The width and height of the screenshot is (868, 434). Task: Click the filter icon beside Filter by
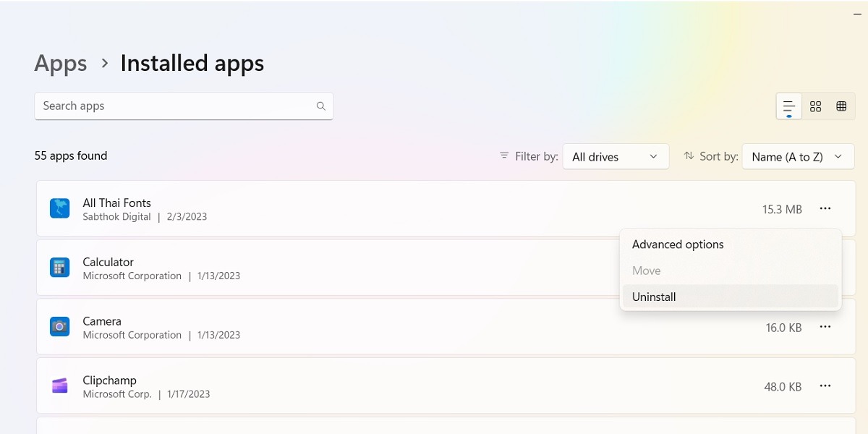[503, 156]
